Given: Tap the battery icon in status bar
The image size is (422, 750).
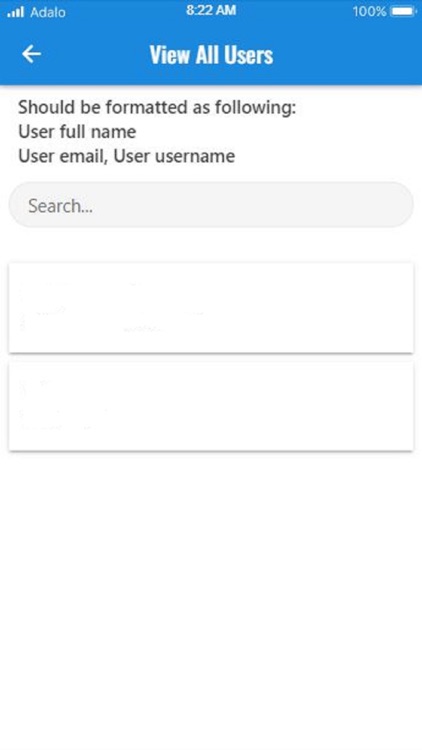Looking at the screenshot, I should pyautogui.click(x=403, y=11).
